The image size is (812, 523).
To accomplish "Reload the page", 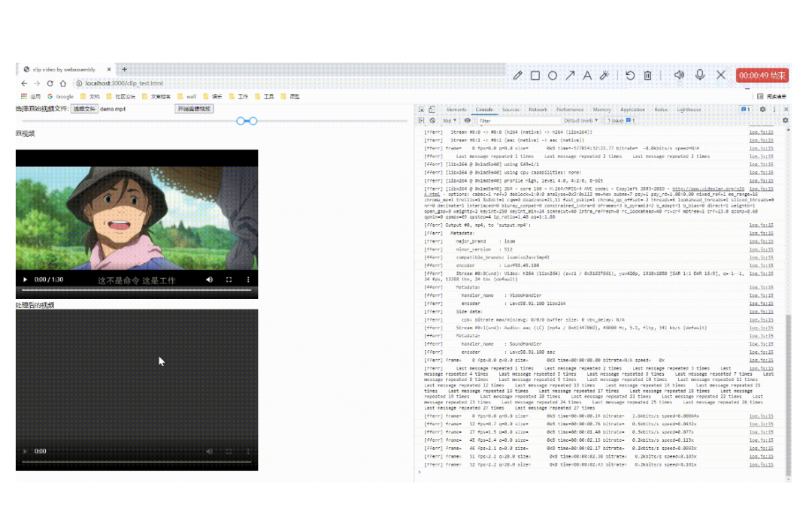I will (50, 83).
